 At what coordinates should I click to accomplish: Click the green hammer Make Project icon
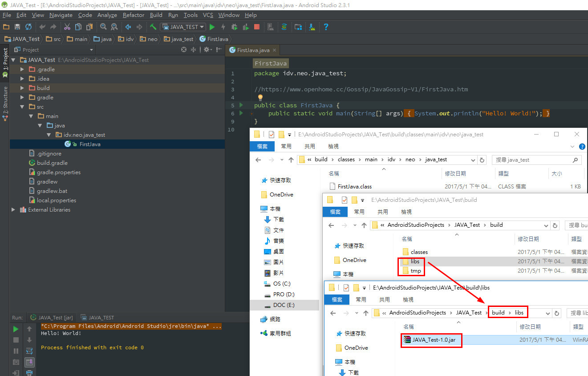153,27
